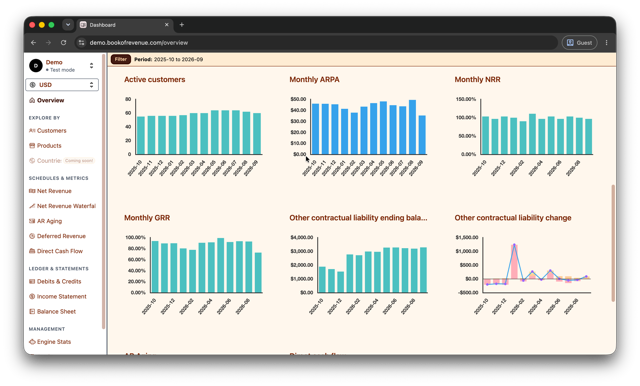Image resolution: width=640 pixels, height=386 pixels.
Task: Click the AR Aging icon
Action: [32, 221]
